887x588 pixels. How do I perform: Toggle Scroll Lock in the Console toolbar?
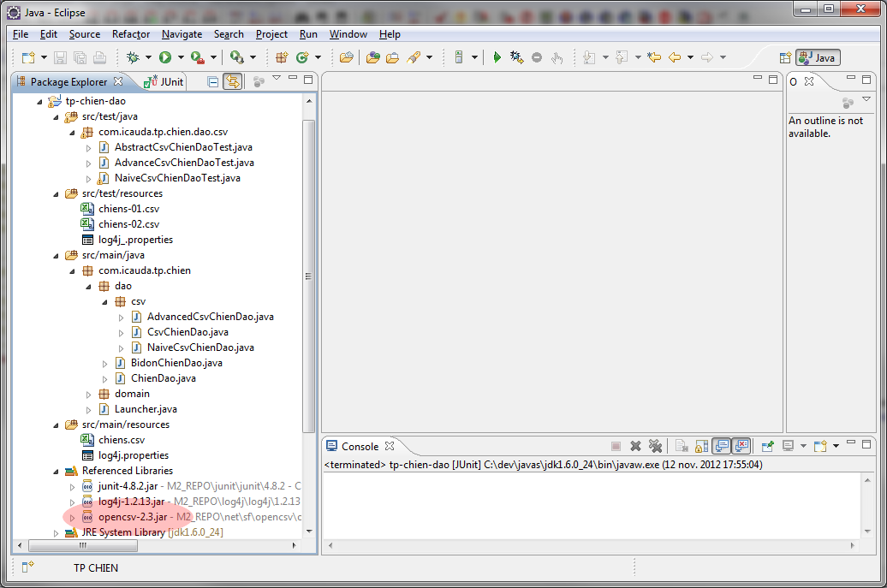[x=701, y=446]
